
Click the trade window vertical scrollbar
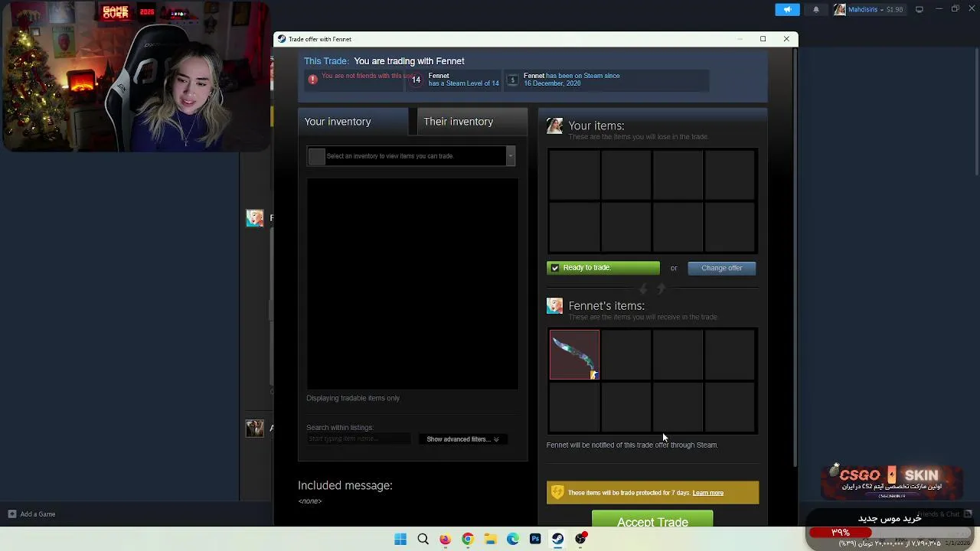click(795, 256)
